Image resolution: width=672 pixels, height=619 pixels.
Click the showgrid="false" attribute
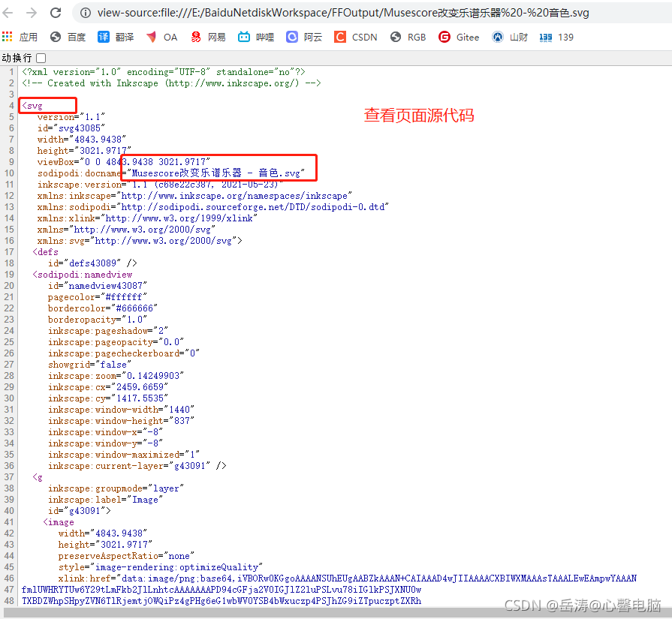click(x=89, y=365)
